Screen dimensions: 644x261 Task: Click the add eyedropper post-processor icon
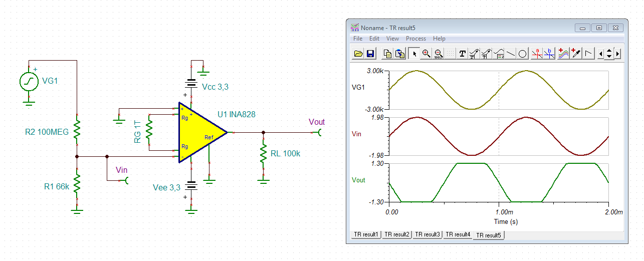(x=575, y=53)
